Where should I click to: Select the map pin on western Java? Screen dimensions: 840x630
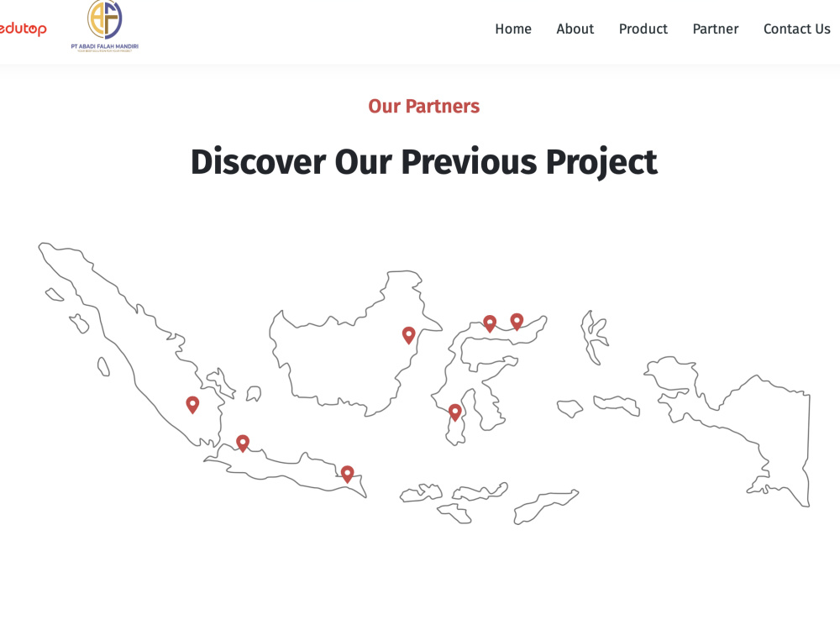pos(243,443)
